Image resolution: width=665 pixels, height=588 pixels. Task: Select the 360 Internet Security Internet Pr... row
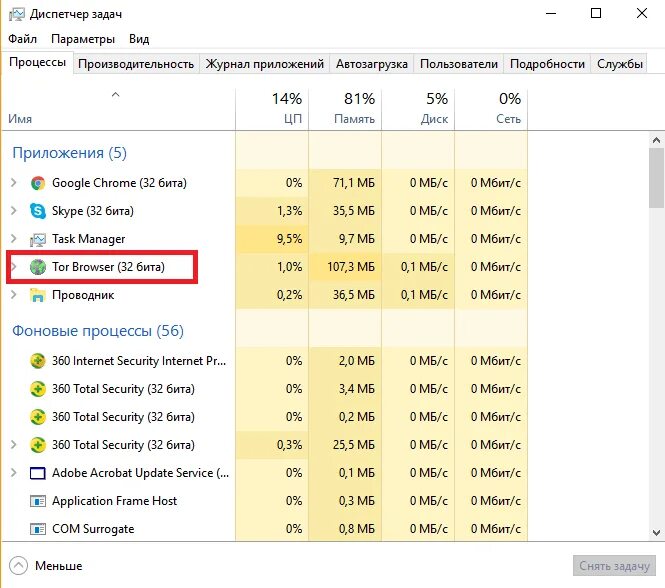tap(265, 361)
